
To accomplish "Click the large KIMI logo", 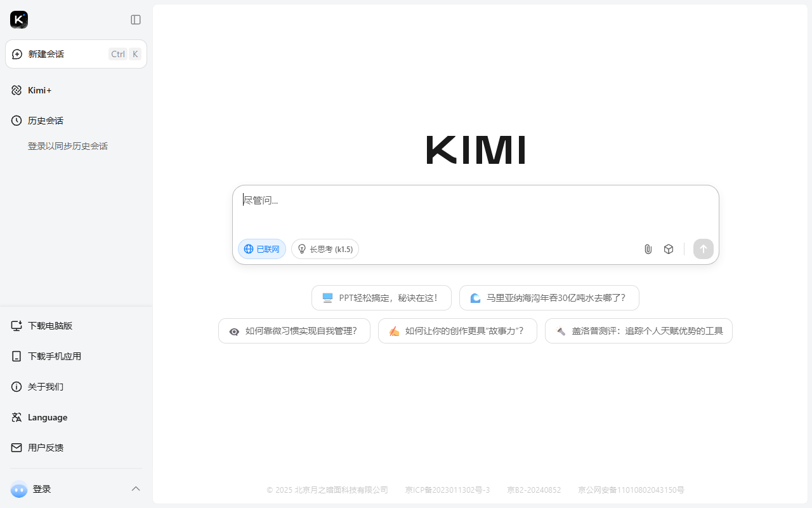I will point(476,150).
